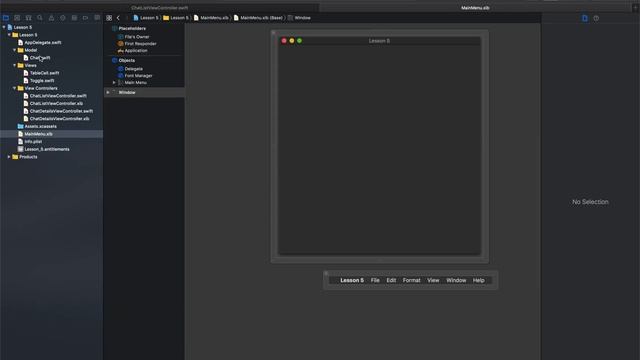The height and width of the screenshot is (360, 640).
Task: Close the menu bar object on canvas
Action: click(326, 273)
